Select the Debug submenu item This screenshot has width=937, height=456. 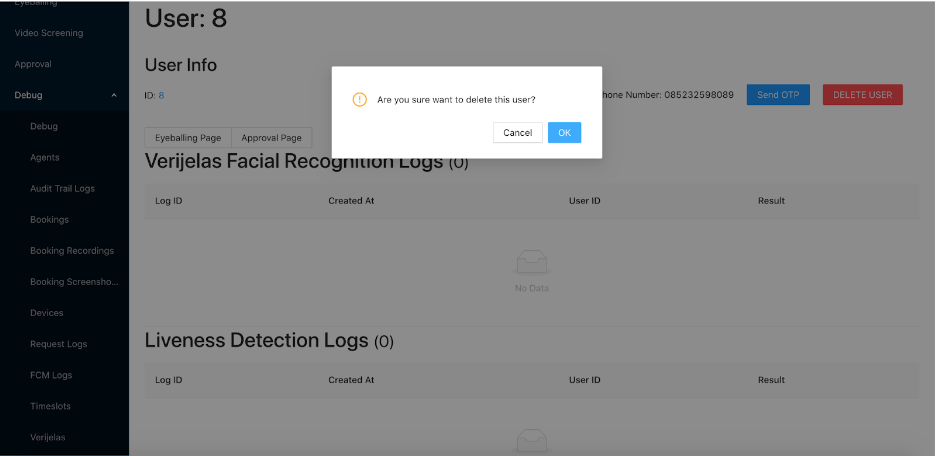tap(44, 126)
